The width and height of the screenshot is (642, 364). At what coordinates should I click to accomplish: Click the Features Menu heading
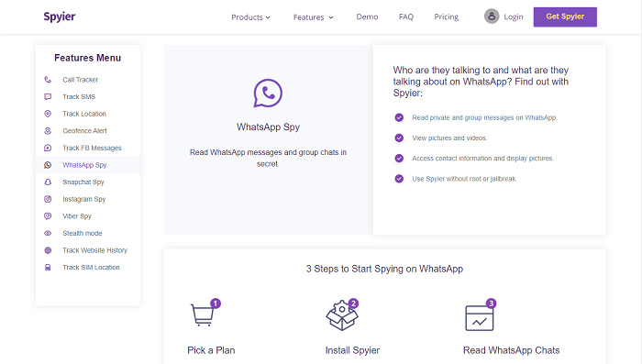tap(88, 58)
